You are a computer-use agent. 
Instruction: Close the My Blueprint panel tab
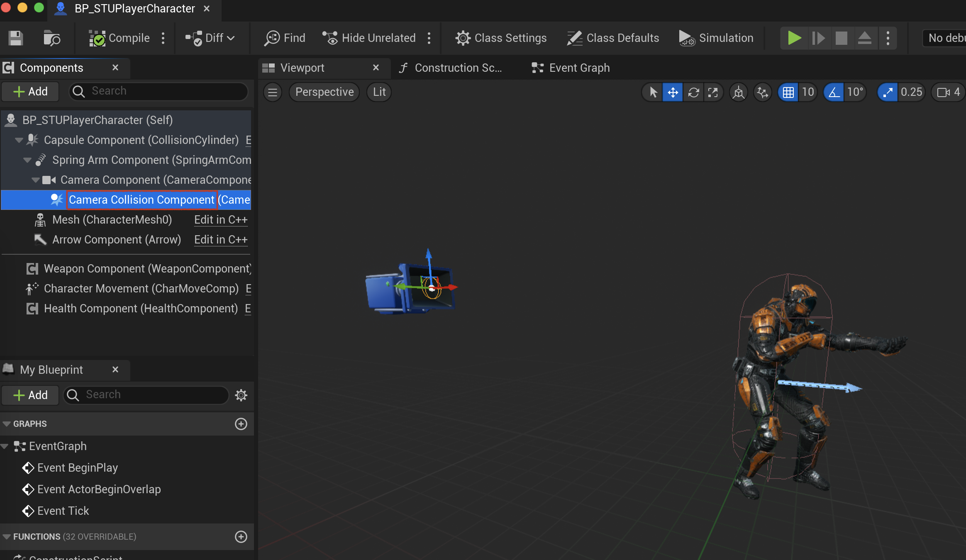[115, 370]
